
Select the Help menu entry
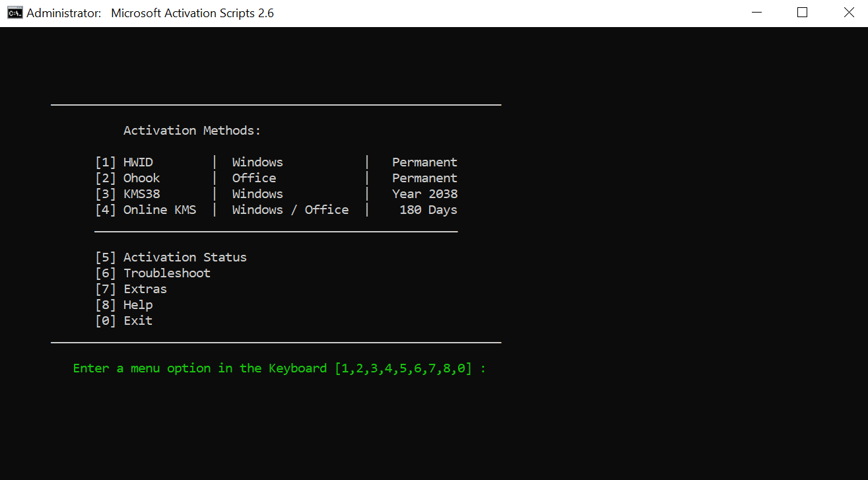(x=137, y=305)
